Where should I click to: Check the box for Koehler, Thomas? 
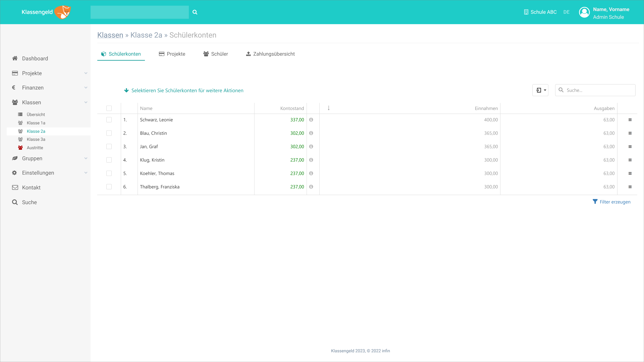[x=109, y=173]
